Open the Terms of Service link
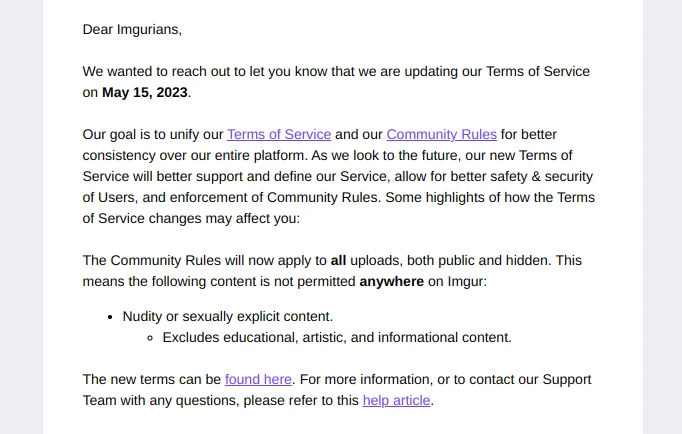This screenshot has width=682, height=434. (279, 134)
